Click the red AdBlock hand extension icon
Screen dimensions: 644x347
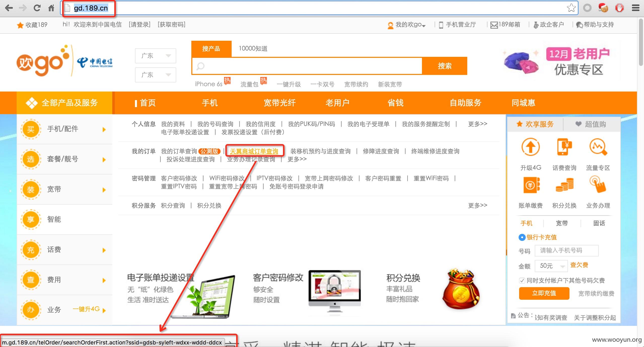[x=620, y=8]
